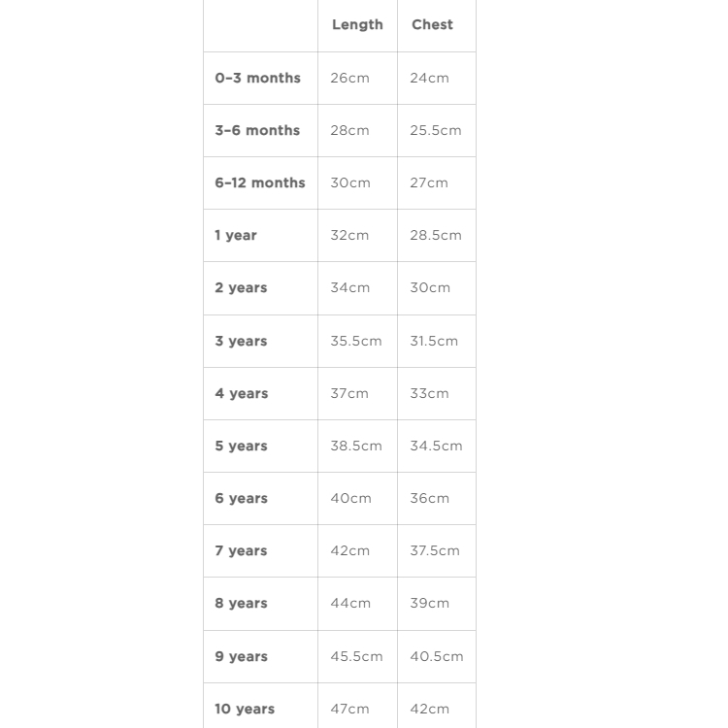Select the 35.5cm length value
This screenshot has height=728, width=728.
[x=356, y=341]
